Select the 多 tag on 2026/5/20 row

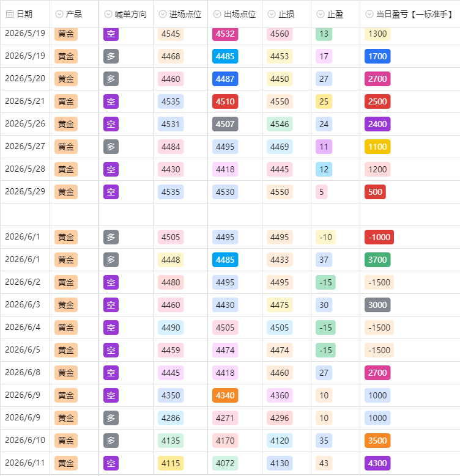(x=111, y=79)
